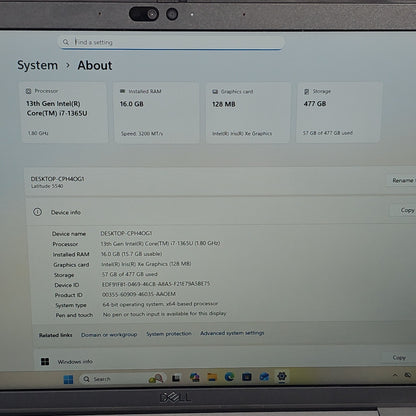
Task: Click the About breadcrumb title
Action: click(95, 65)
